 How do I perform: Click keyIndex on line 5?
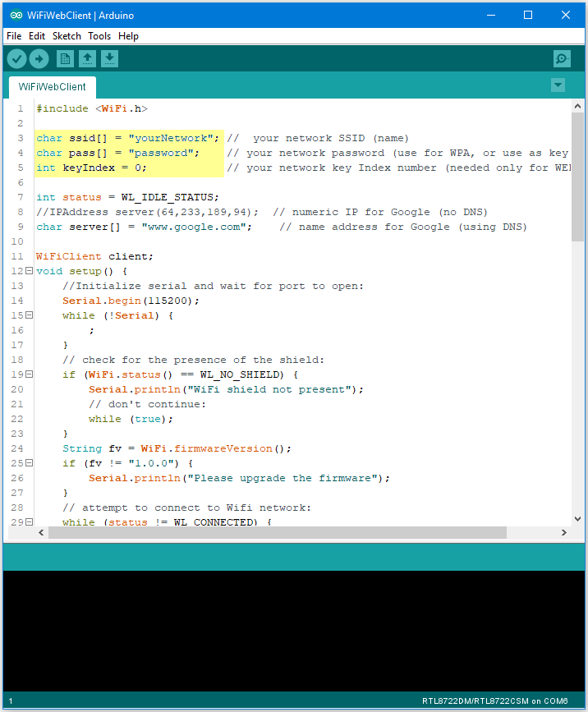(89, 168)
